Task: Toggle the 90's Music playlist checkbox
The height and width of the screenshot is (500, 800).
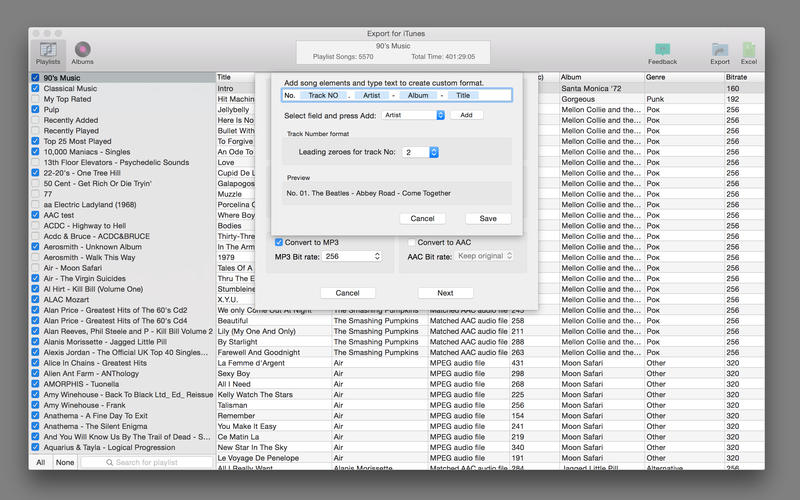Action: 35,78
